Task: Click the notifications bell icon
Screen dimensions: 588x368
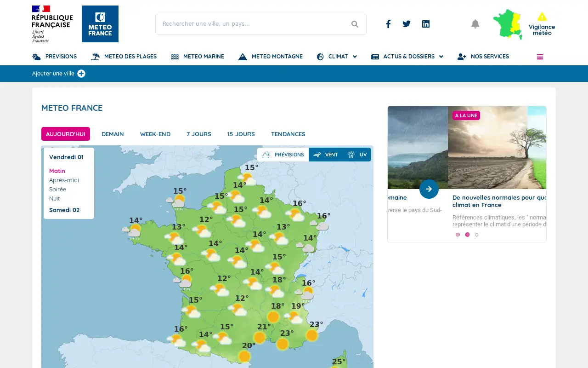Action: click(x=475, y=24)
